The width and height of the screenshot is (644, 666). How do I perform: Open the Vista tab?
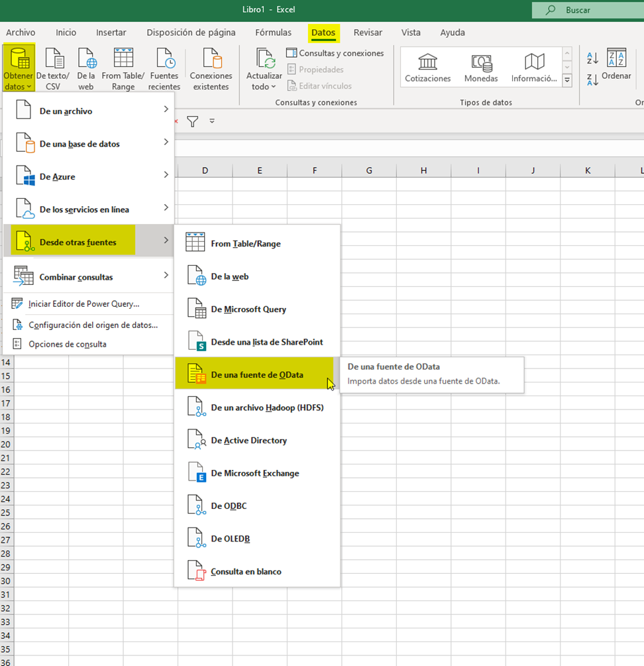point(411,32)
